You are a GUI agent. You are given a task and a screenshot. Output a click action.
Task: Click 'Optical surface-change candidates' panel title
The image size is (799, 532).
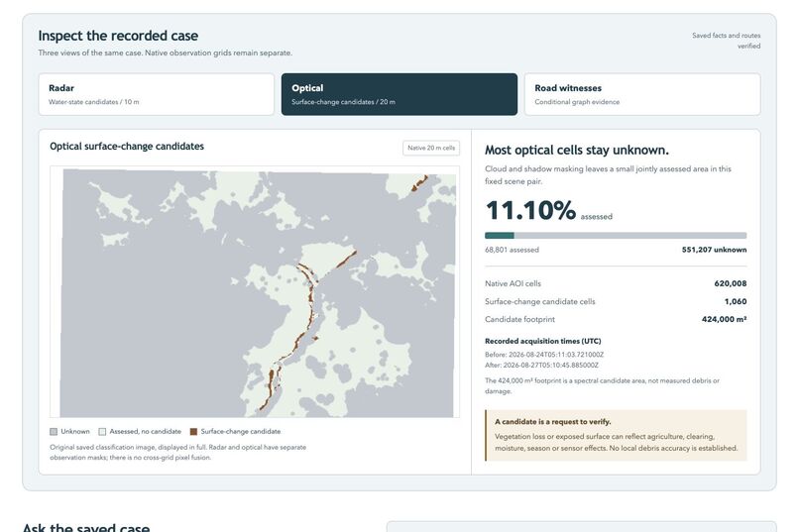click(127, 147)
